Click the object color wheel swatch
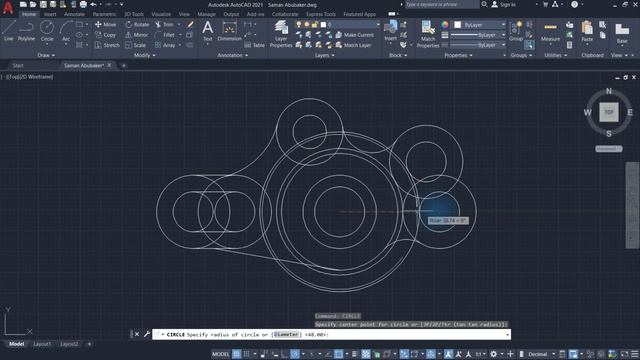The width and height of the screenshot is (640, 360). pyautogui.click(x=445, y=25)
